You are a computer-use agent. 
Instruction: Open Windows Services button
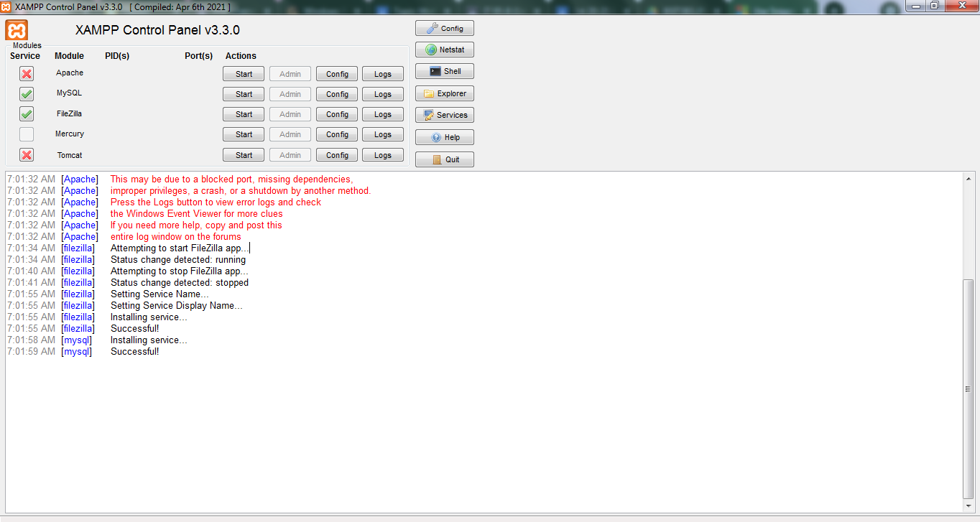(x=444, y=116)
